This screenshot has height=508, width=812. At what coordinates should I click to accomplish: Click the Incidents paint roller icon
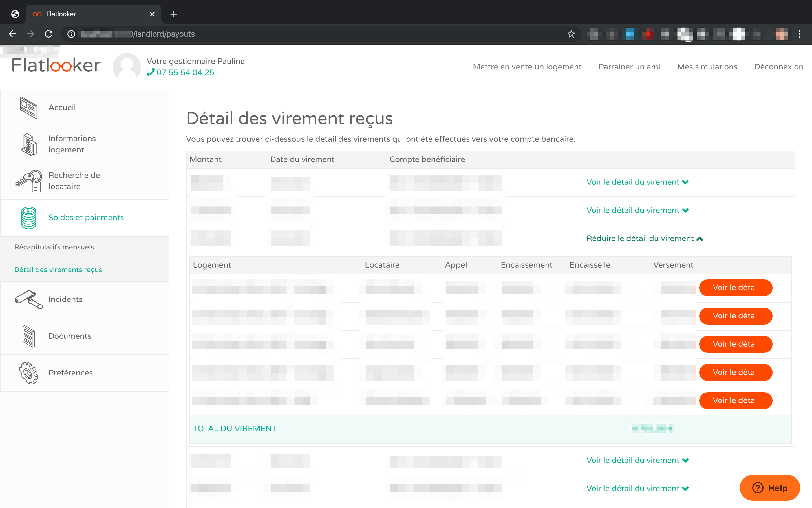tap(28, 299)
